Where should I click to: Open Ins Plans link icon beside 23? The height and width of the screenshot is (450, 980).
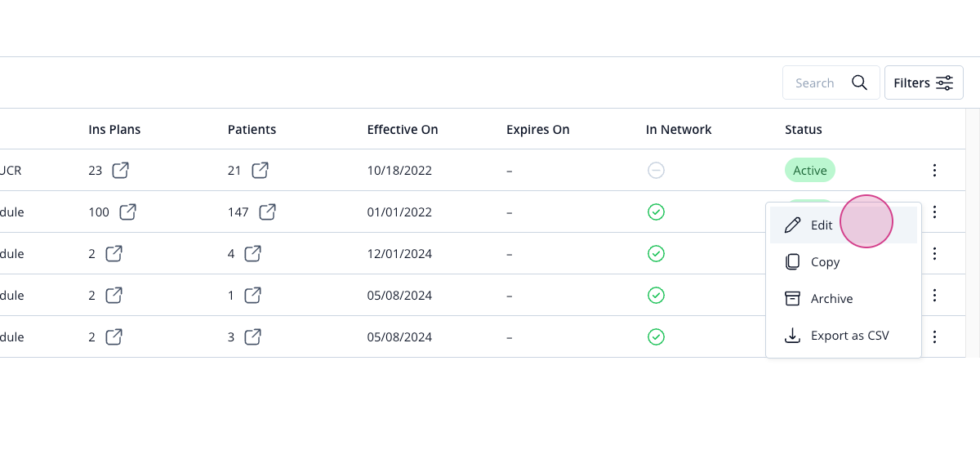120,171
